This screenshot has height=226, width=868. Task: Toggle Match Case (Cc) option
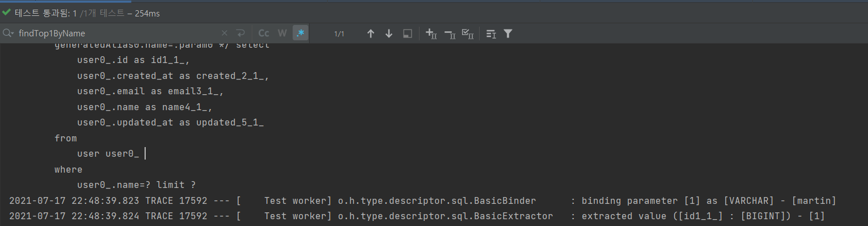click(x=264, y=34)
